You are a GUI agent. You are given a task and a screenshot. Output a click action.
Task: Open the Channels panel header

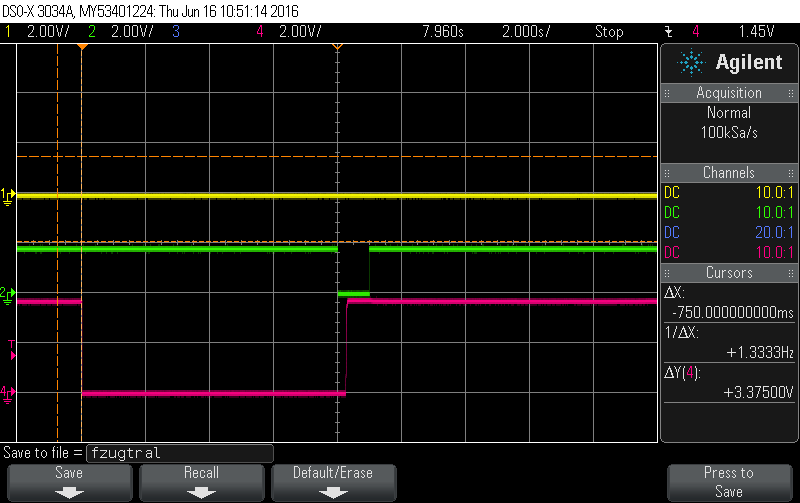click(x=729, y=173)
